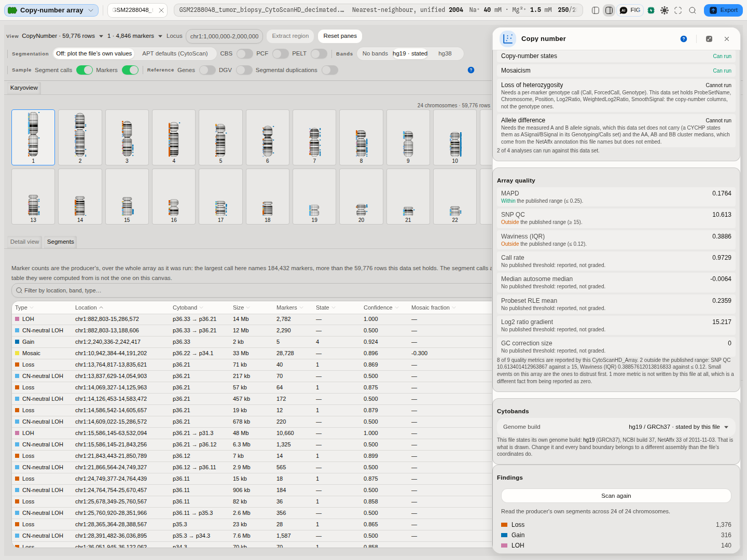The width and height of the screenshot is (747, 560).
Task: Click the Locus coordinates field
Action: click(224, 36)
